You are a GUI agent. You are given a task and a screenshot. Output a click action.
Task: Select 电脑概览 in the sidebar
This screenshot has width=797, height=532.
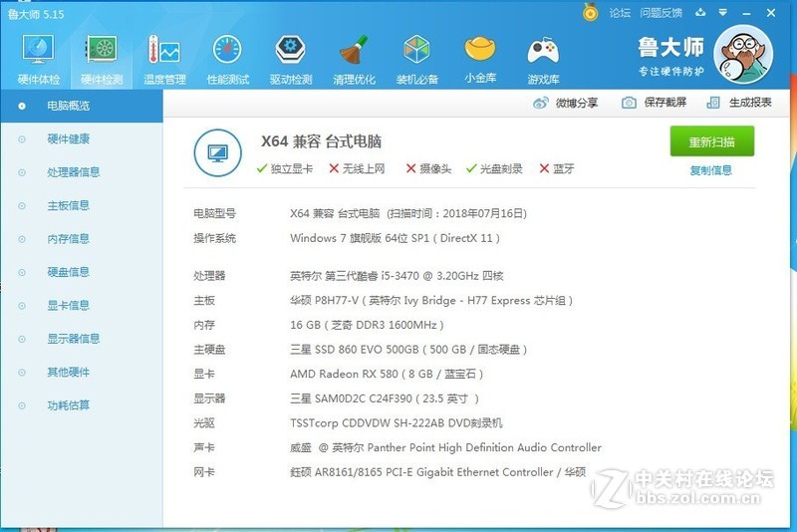tap(82, 106)
